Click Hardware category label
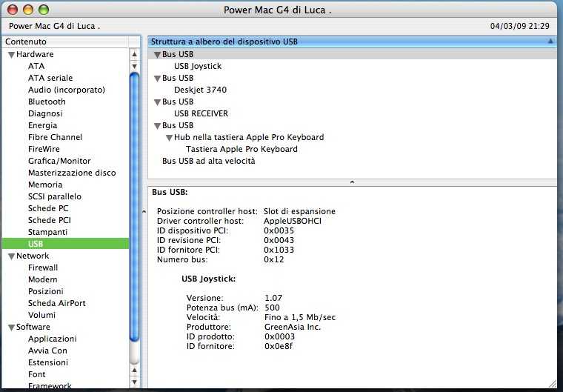 [x=35, y=54]
